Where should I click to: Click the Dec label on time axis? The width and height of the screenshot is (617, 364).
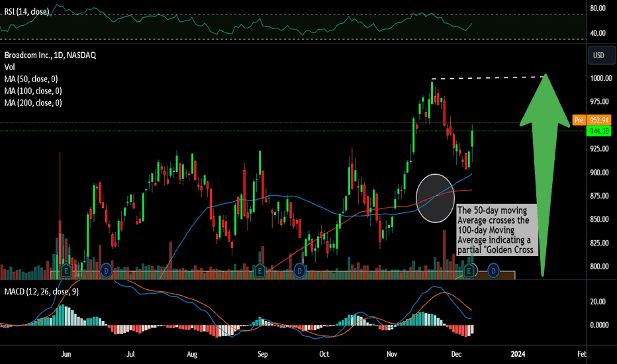[x=456, y=354]
